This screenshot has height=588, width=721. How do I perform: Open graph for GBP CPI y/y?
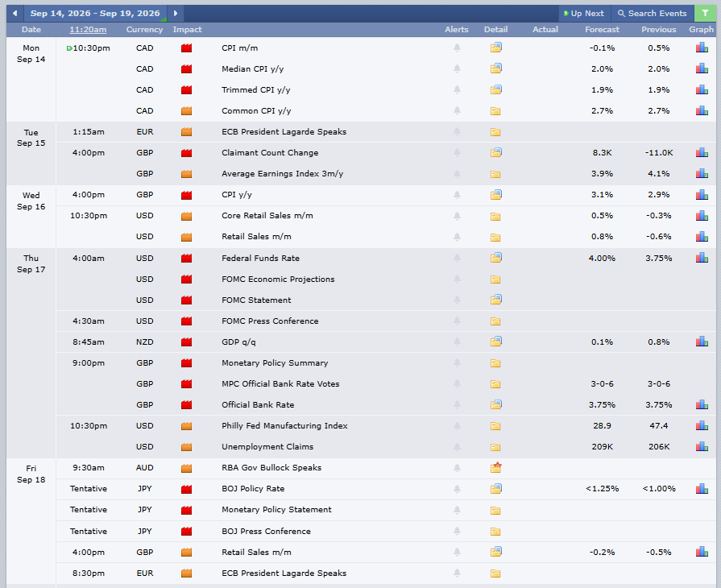[702, 195]
